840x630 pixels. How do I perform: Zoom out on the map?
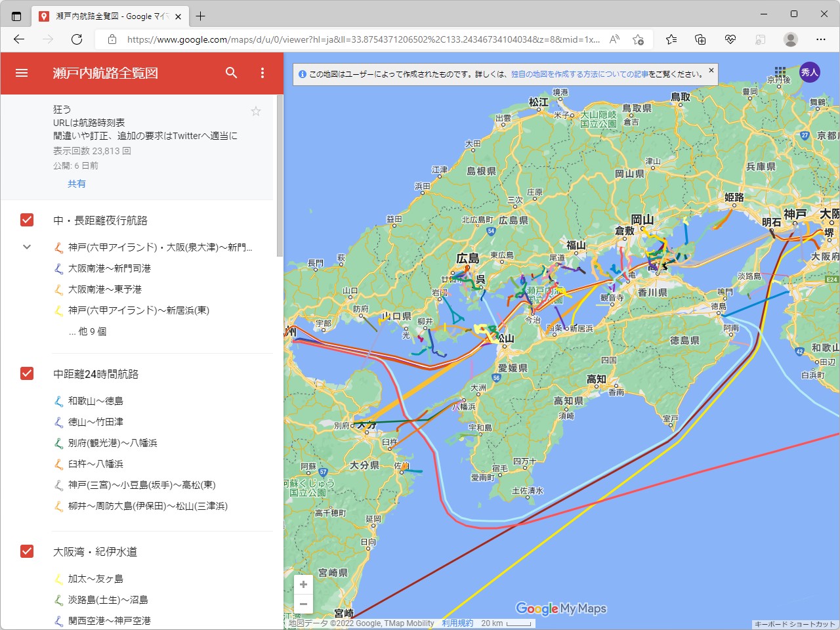[x=303, y=604]
